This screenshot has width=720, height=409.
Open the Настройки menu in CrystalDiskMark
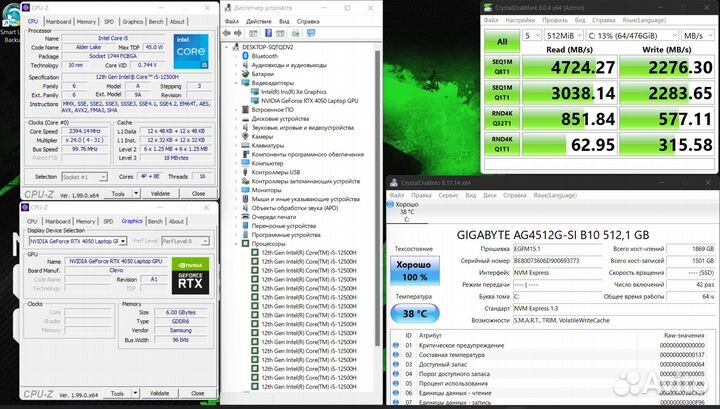point(520,20)
